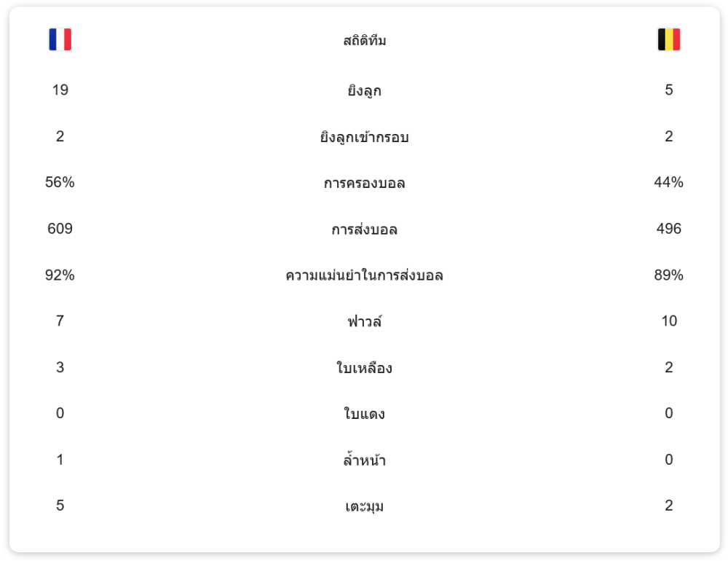The image size is (728, 561).
Task: Click France's 609 passes value
Action: point(60,229)
